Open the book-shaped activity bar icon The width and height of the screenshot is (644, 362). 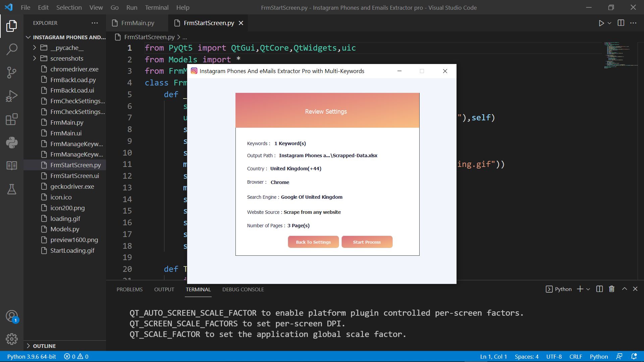[12, 166]
